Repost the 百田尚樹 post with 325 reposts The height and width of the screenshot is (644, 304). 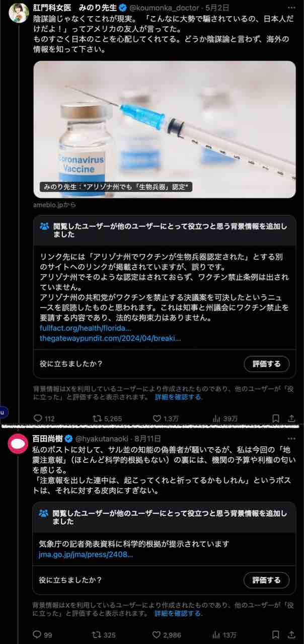click(x=104, y=634)
